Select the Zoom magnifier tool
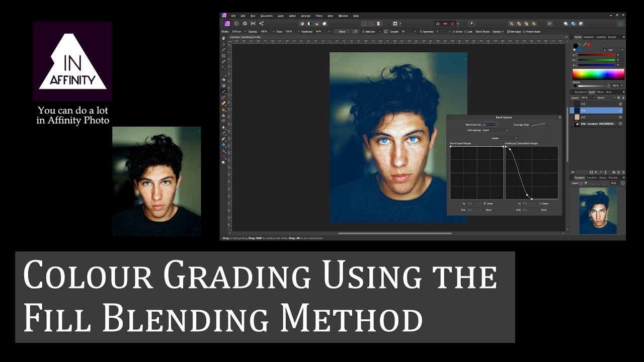 (224, 162)
